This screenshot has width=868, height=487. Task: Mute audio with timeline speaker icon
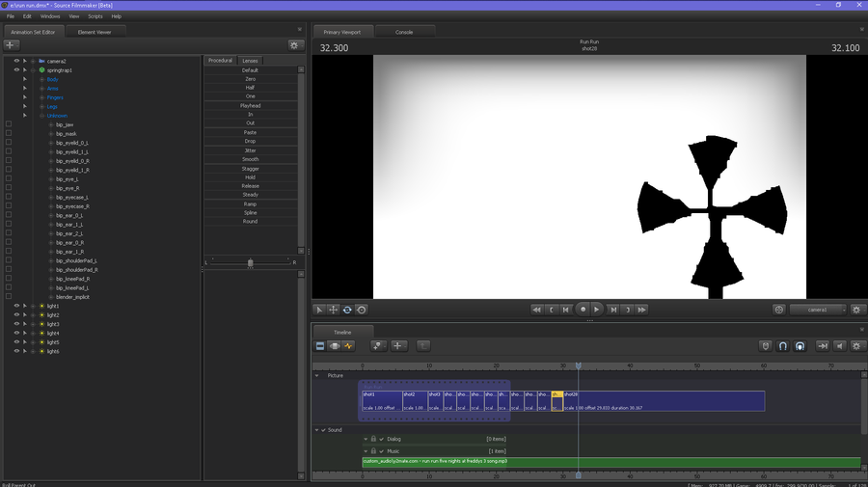[x=840, y=346]
